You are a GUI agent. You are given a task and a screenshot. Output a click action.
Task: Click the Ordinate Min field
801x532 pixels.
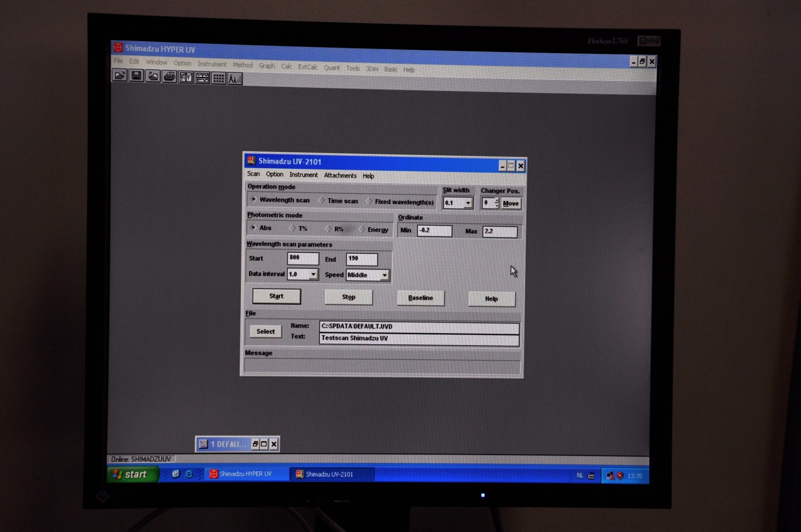(x=434, y=231)
